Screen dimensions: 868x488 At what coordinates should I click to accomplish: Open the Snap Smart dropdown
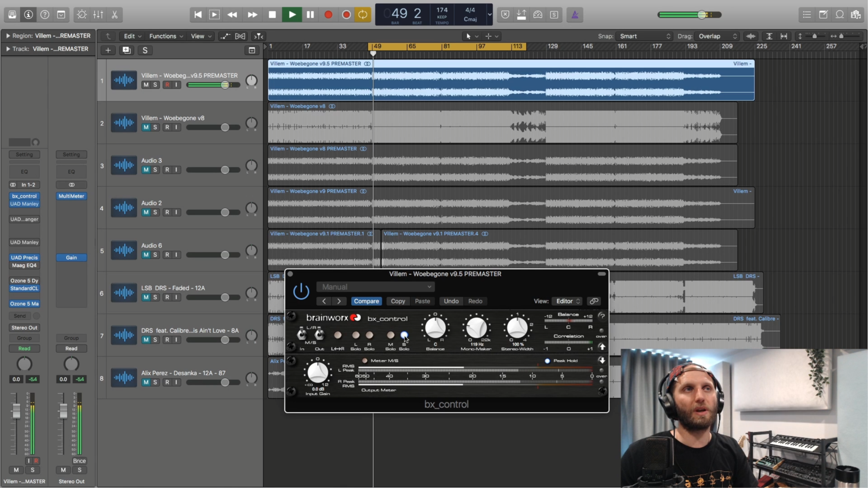coord(644,36)
